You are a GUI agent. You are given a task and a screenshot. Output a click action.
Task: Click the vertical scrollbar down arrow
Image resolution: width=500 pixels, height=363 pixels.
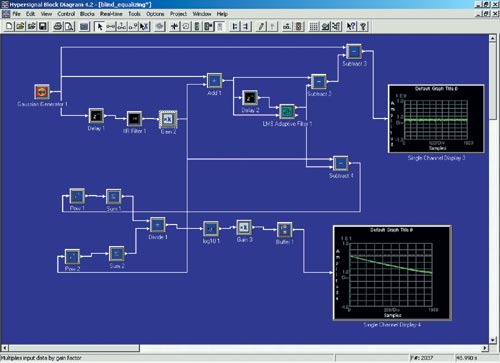pyautogui.click(x=493, y=340)
